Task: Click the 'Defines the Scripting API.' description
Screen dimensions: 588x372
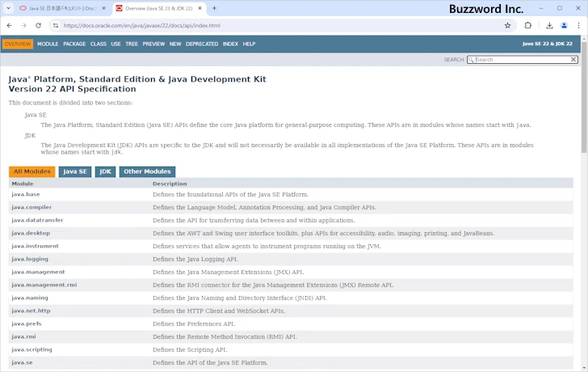Action: (x=190, y=349)
